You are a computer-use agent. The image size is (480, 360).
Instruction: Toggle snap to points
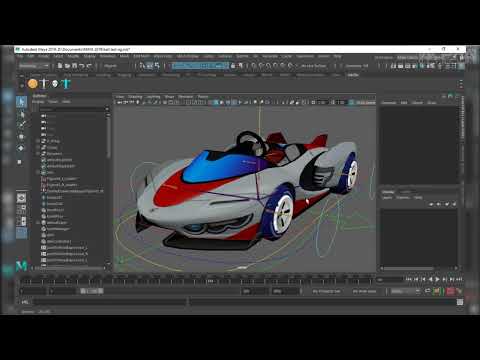pyautogui.click(x=269, y=66)
